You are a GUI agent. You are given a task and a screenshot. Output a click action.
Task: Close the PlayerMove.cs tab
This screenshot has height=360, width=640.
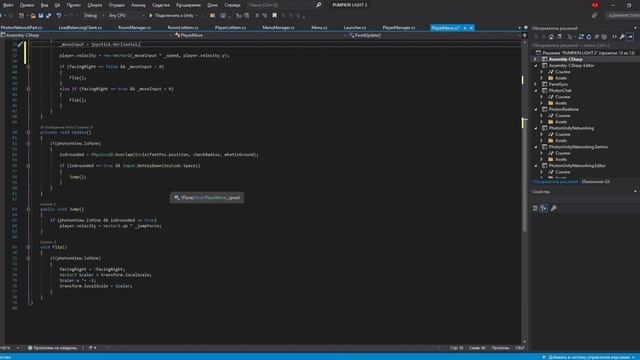click(471, 28)
